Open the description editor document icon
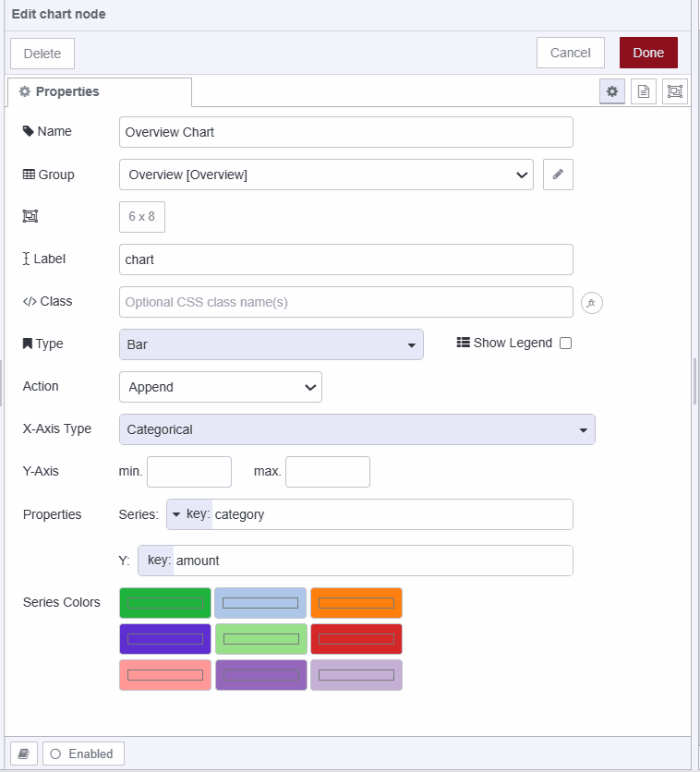 point(643,91)
